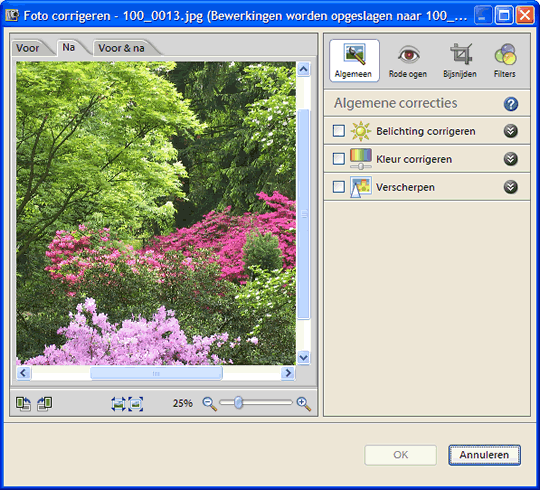Expand the Kleur corrigeren options
This screenshot has height=490, width=540.
pos(511,159)
